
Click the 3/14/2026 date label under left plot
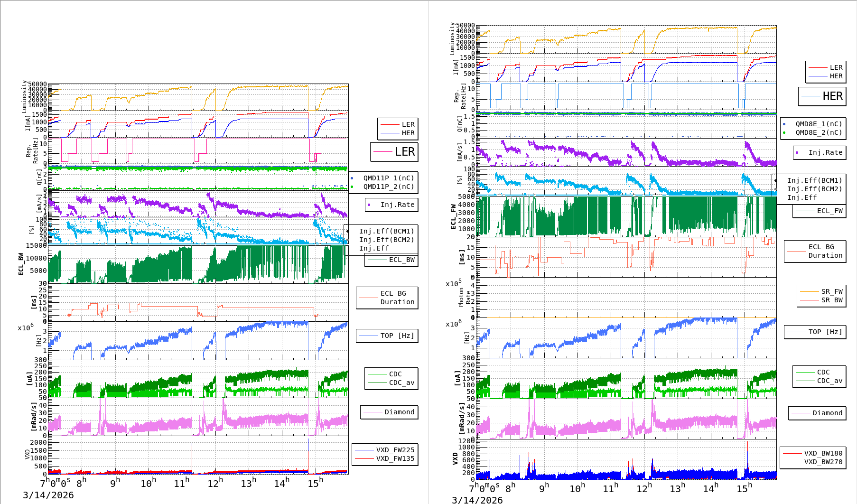48,495
